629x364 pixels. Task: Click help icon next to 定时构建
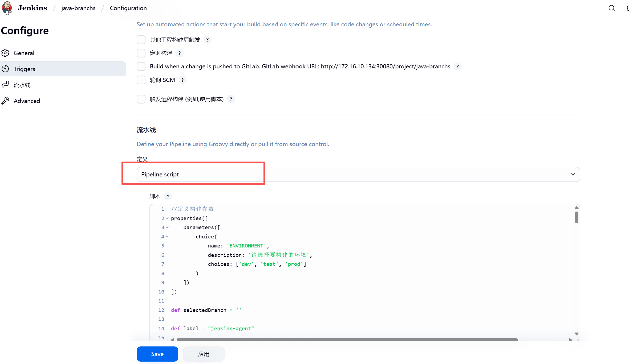[x=180, y=53]
